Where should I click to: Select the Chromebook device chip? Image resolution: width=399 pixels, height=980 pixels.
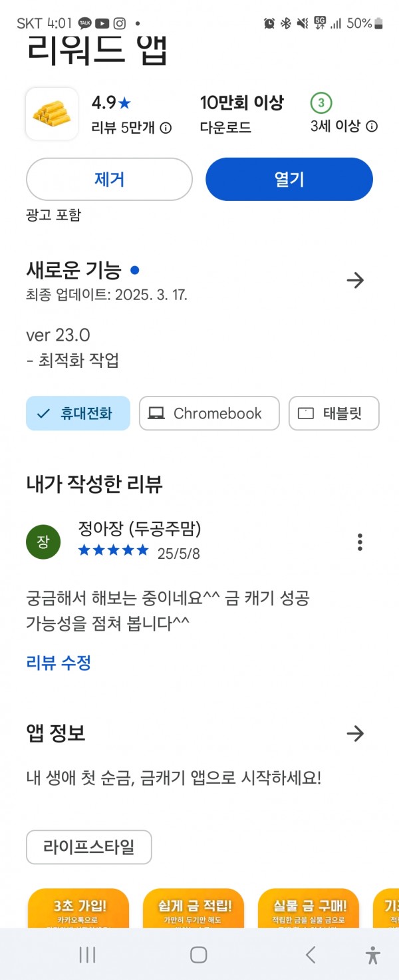(x=209, y=413)
